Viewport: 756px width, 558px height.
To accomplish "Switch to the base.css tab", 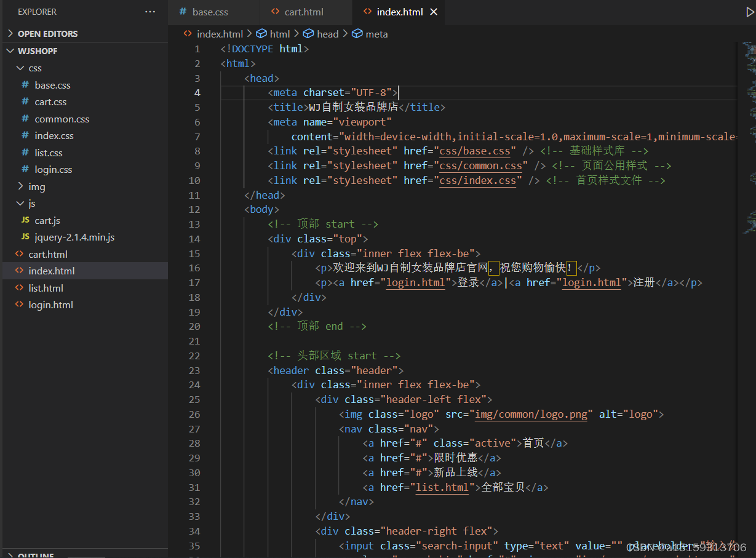I will [x=209, y=11].
